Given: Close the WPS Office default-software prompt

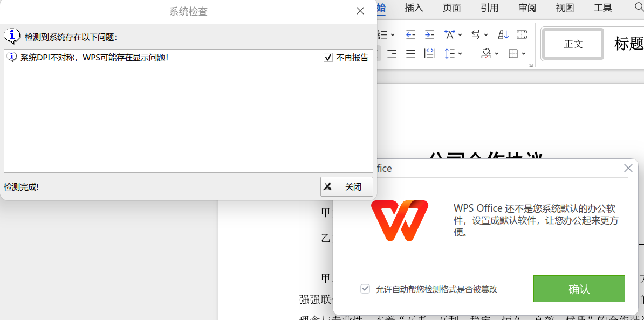Looking at the screenshot, I should click(x=628, y=168).
